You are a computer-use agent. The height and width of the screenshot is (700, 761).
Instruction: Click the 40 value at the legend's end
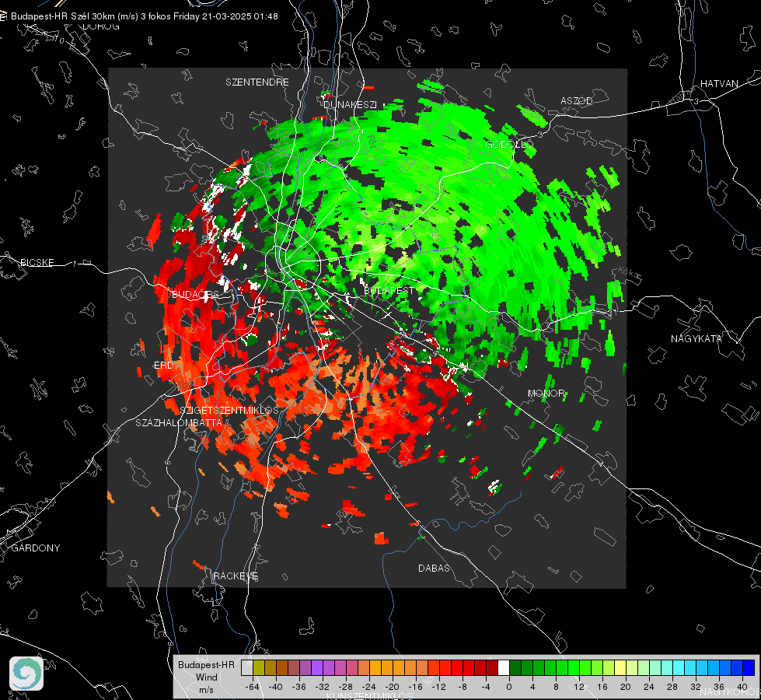[x=742, y=687]
